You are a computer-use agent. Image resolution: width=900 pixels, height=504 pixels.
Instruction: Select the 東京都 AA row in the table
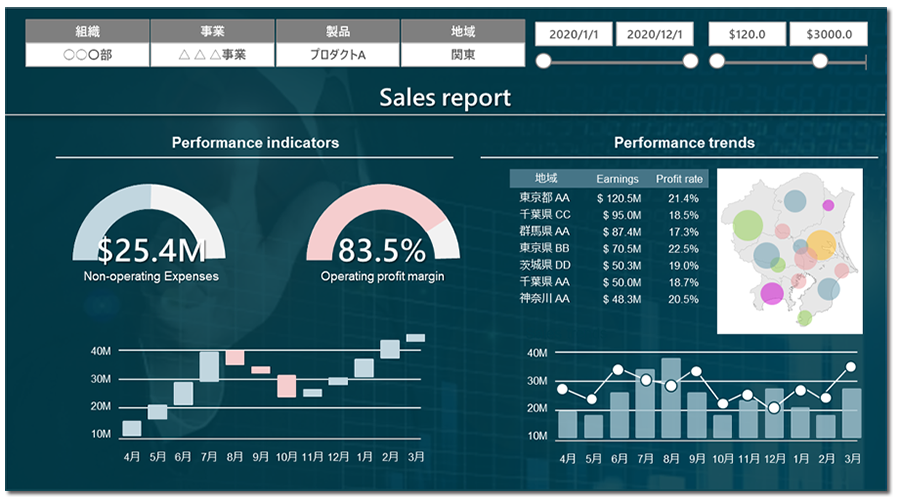609,198
